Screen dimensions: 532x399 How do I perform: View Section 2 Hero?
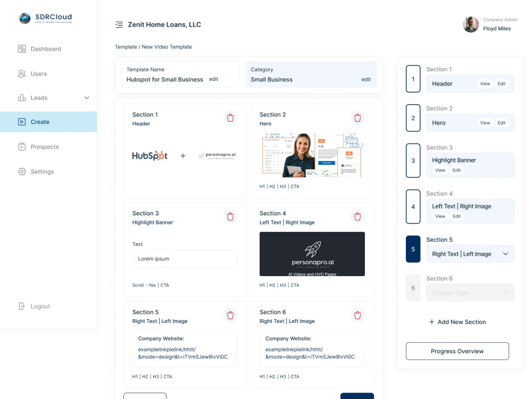tap(485, 123)
